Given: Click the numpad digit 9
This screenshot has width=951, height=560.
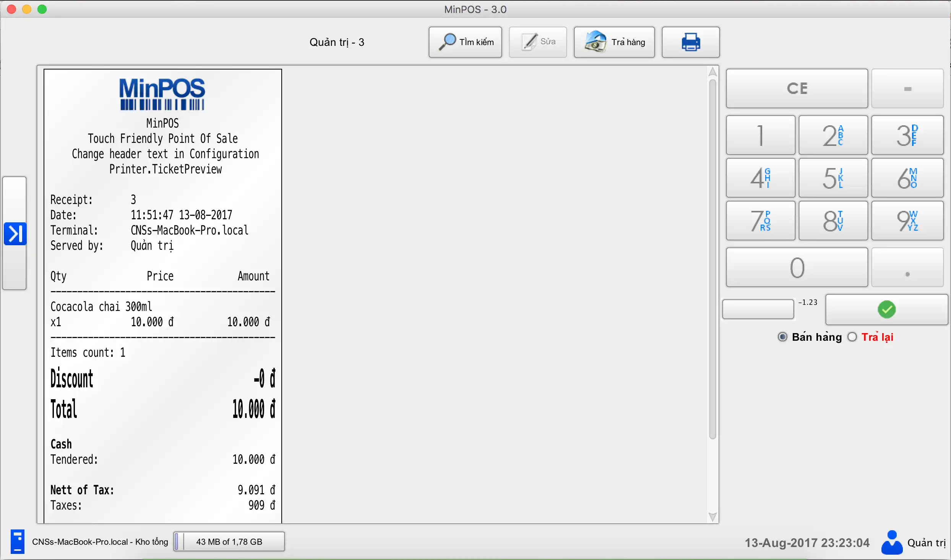Looking at the screenshot, I should pos(908,220).
